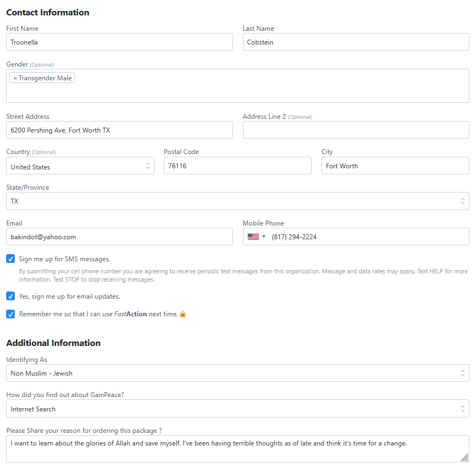The width and height of the screenshot is (476, 473).
Task: Focus the Last Name input
Action: pos(356,42)
